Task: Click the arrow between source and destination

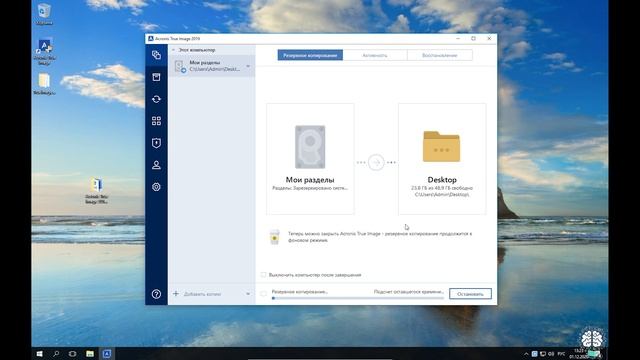Action: click(x=376, y=162)
